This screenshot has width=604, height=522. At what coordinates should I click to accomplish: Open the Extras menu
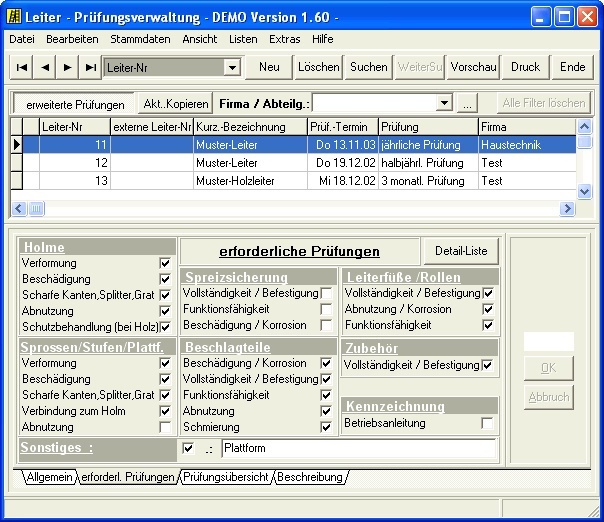pos(285,39)
